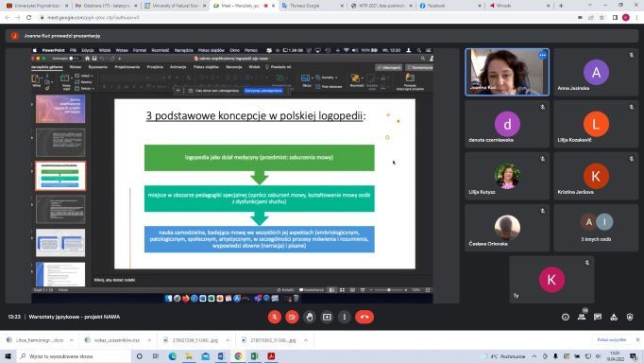Expand menu for Litwa_harmonogr docx download

[72, 340]
